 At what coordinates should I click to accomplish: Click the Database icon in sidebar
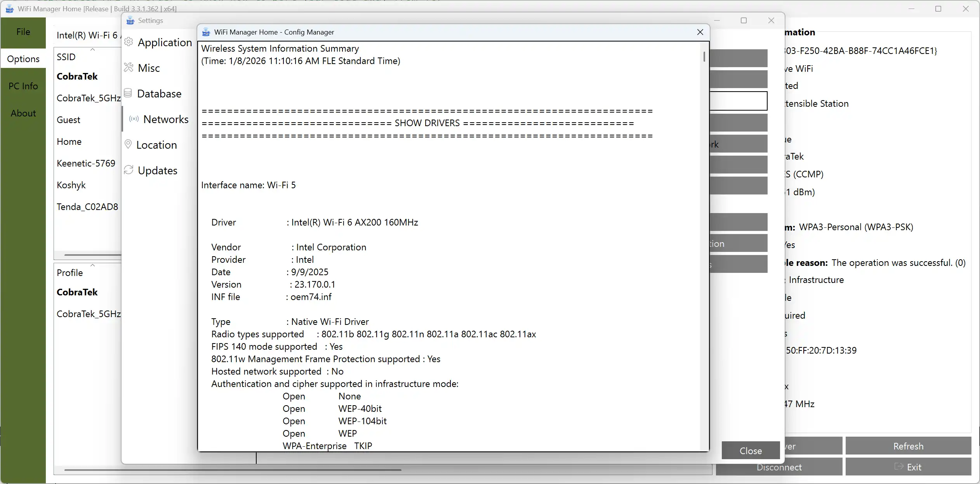(x=128, y=93)
